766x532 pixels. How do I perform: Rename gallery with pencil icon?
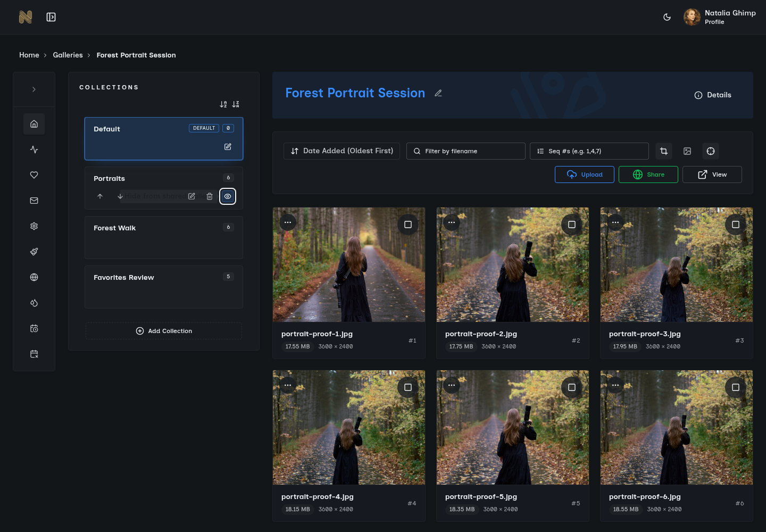438,93
